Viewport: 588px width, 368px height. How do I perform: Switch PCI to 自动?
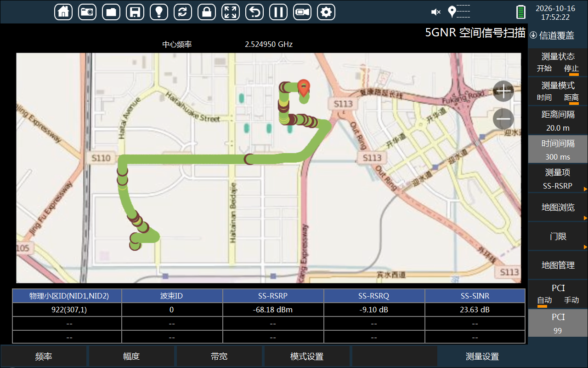click(544, 300)
